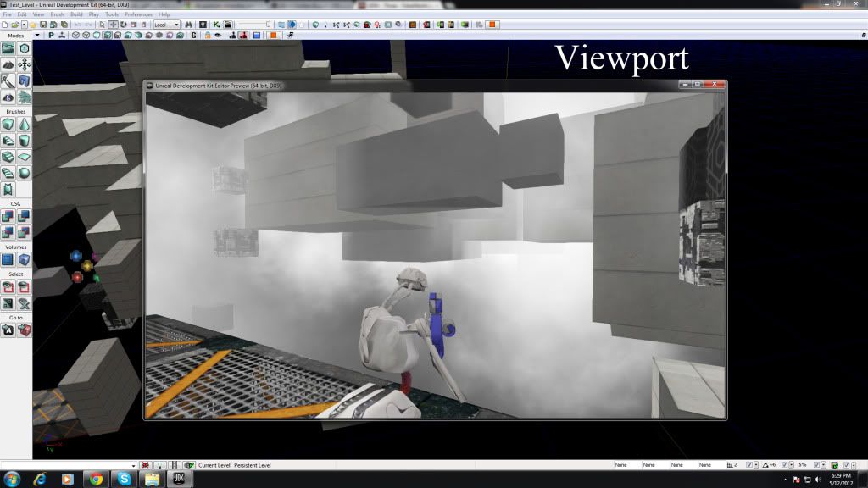Open the Build menu
This screenshot has height=488, width=868.
76,14
